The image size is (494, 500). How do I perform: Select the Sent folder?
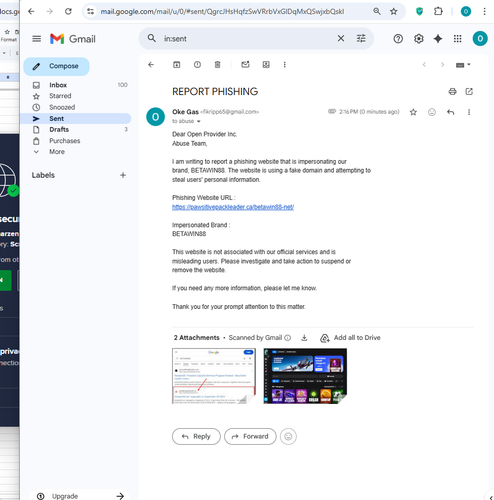tap(76, 119)
